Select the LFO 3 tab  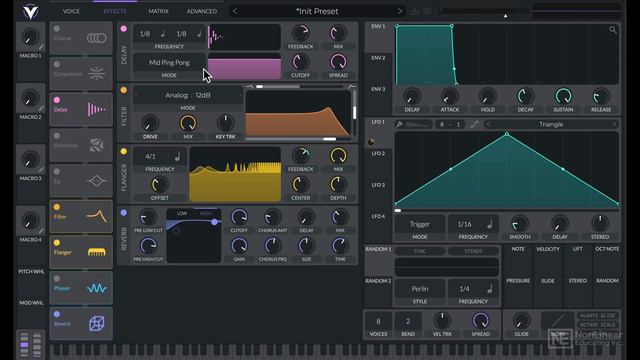pos(378,185)
